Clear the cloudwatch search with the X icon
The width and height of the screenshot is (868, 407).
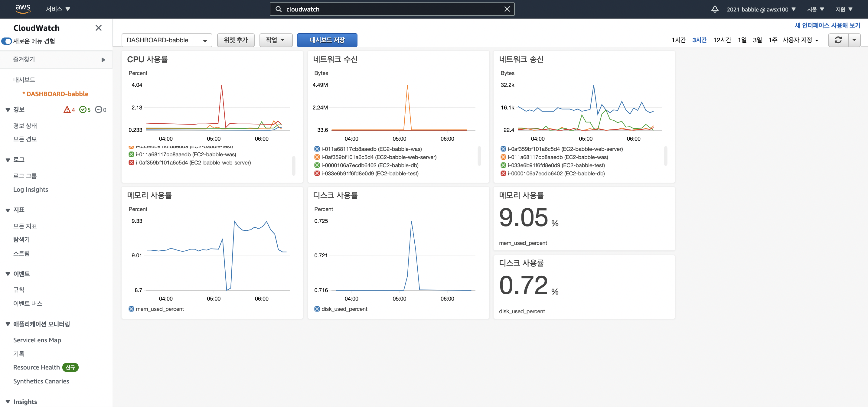(507, 9)
